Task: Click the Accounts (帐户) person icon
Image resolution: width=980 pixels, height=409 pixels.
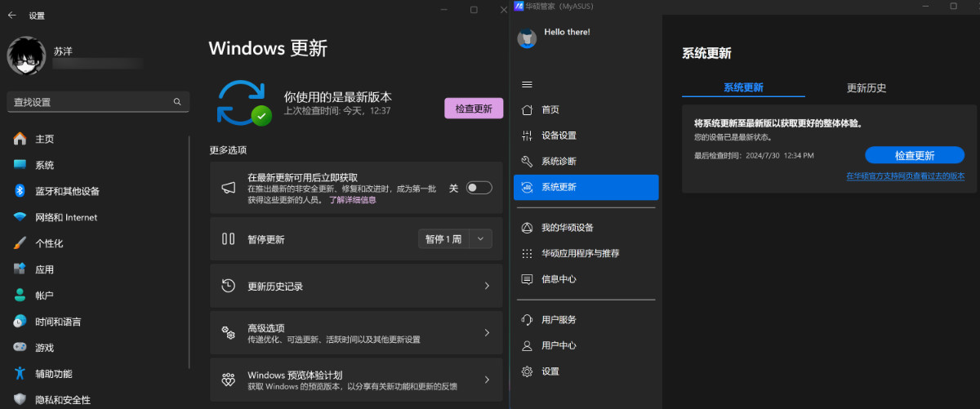Action: 20,296
